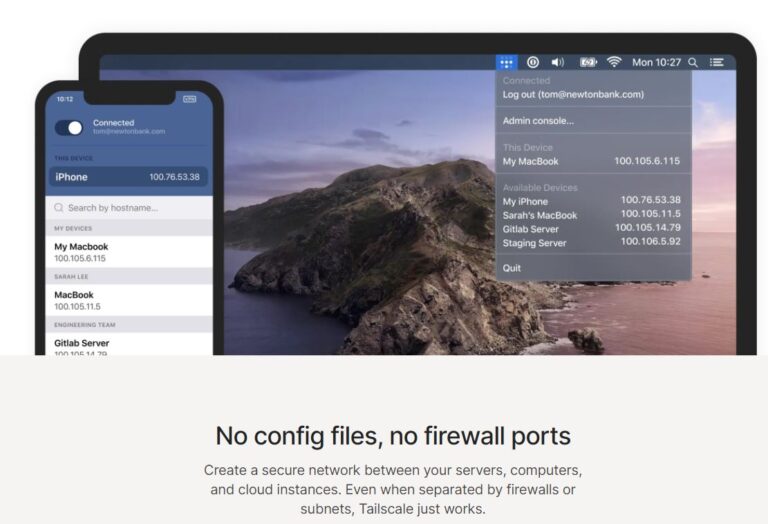Tap the iPhone row showing 100.76.53.38
The height and width of the screenshot is (524, 768).
point(128,177)
